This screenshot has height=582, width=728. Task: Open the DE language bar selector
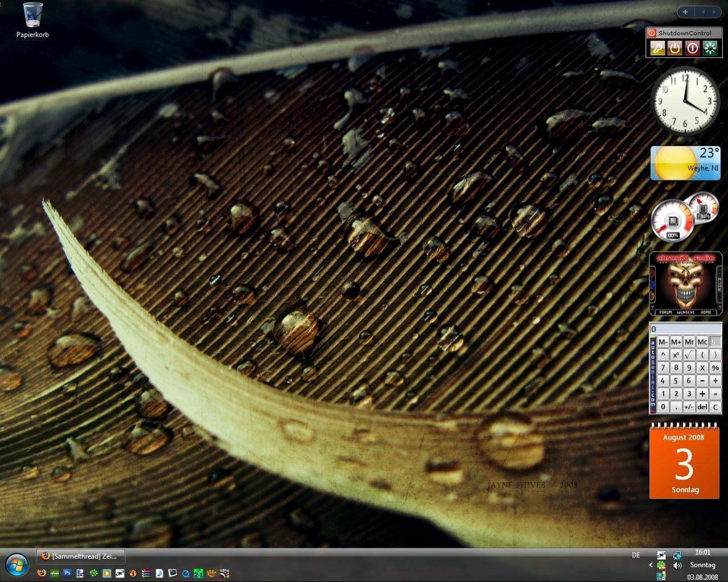pos(636,555)
